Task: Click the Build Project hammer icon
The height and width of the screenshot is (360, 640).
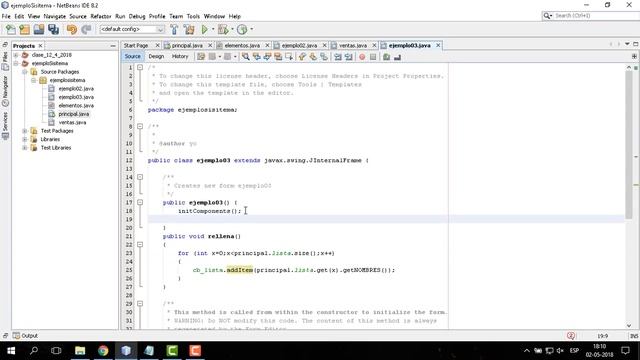Action: [174, 29]
